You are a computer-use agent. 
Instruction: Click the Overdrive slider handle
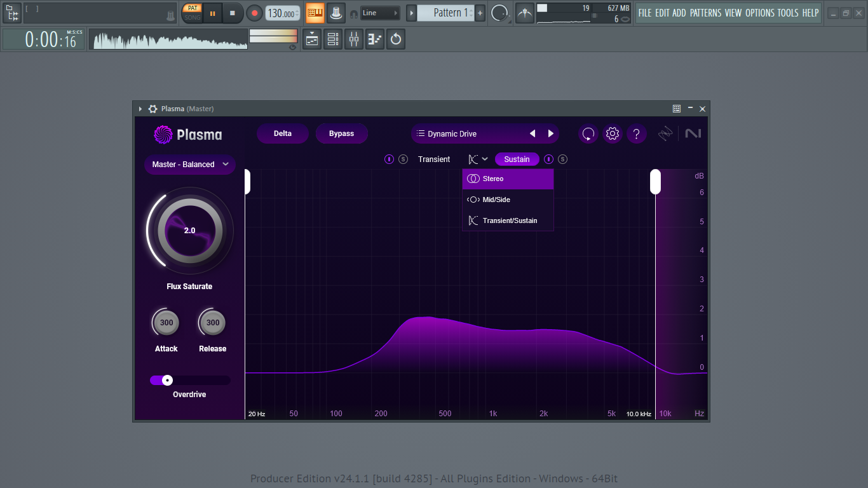167,380
